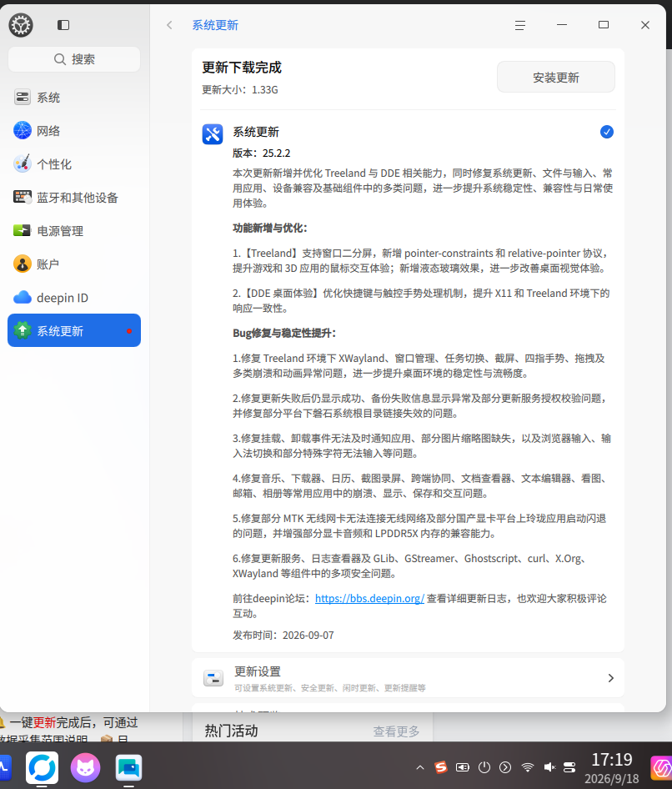Viewport: 672px width, 789px height.
Task: Check the Wi-Fi tray icon
Action: tap(528, 766)
